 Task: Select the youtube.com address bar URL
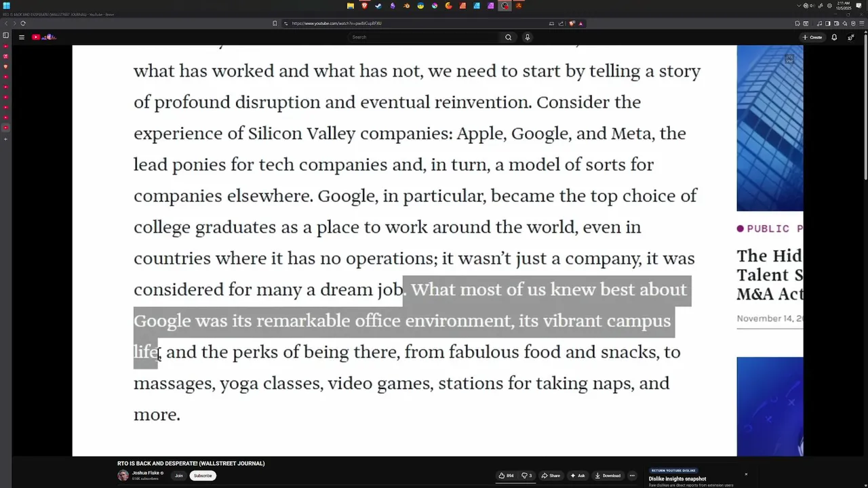(x=336, y=23)
